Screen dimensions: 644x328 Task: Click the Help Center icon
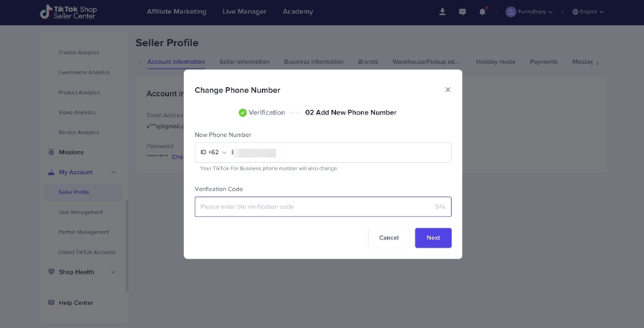point(51,303)
